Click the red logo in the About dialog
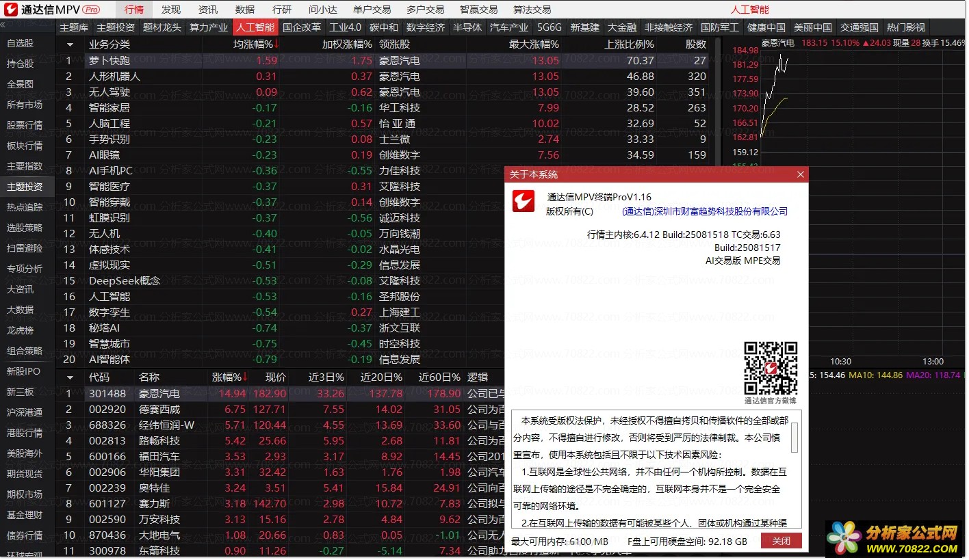The width and height of the screenshot is (969, 560). pos(524,201)
